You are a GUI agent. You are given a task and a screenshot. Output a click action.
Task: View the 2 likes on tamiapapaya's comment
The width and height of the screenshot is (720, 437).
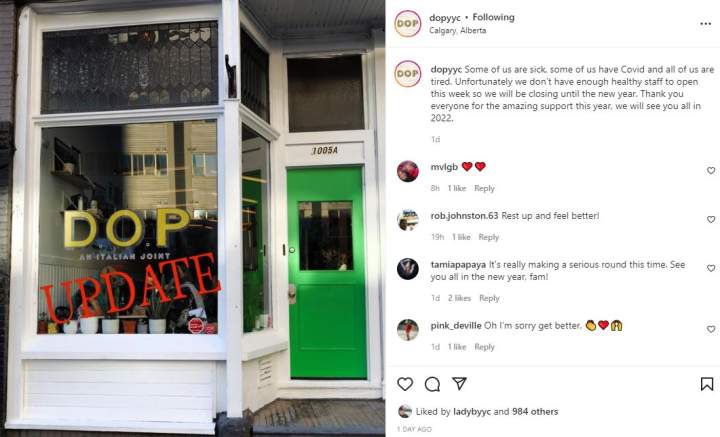pyautogui.click(x=459, y=298)
